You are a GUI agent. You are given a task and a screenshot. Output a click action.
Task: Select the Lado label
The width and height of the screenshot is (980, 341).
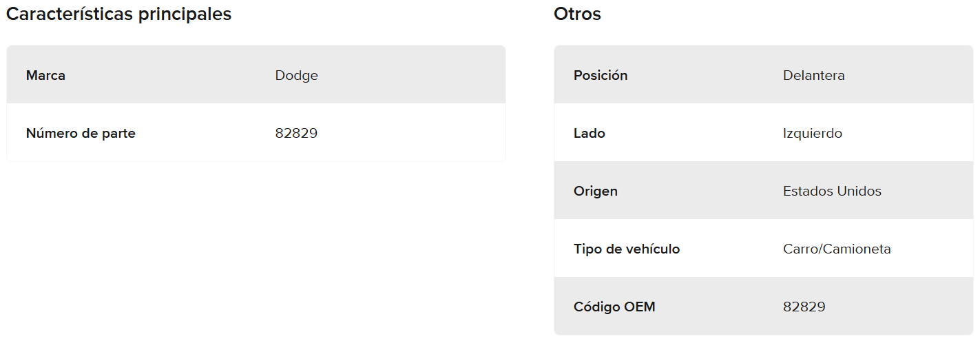point(589,133)
